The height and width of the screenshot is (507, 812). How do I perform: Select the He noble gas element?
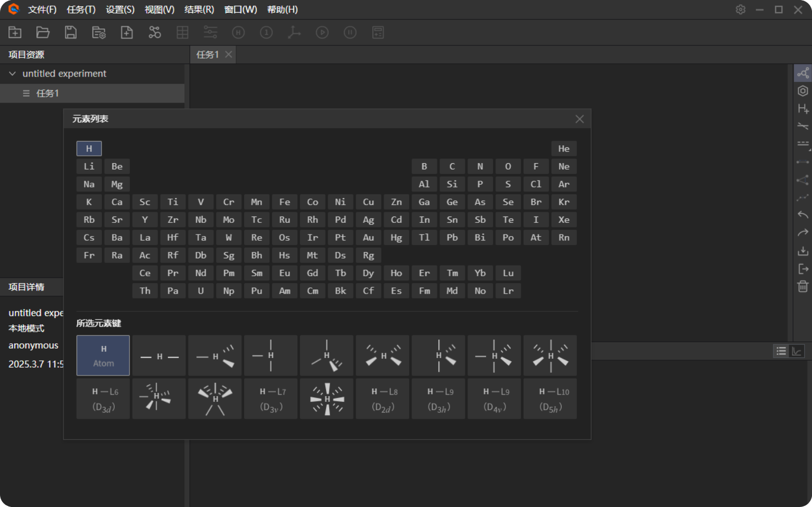[x=564, y=148]
